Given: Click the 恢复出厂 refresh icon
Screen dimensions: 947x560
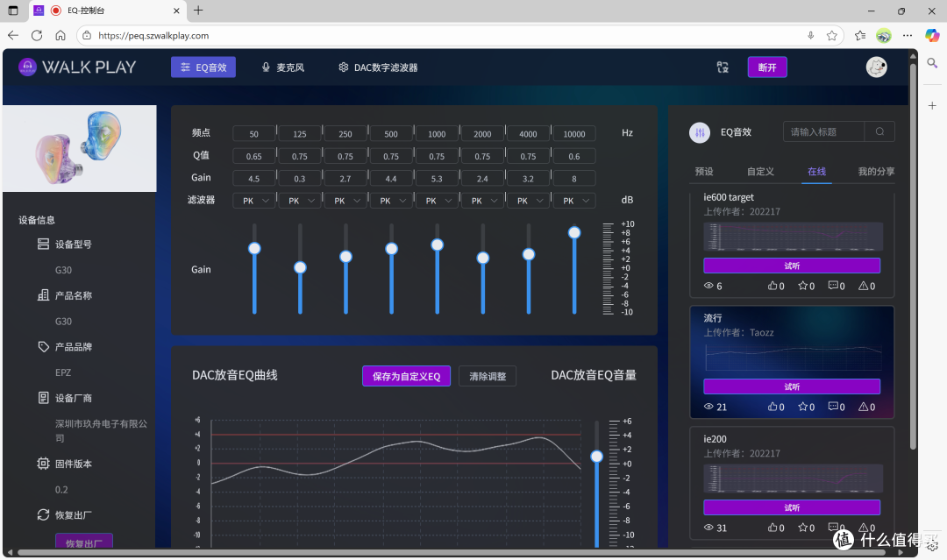Looking at the screenshot, I should click(44, 514).
